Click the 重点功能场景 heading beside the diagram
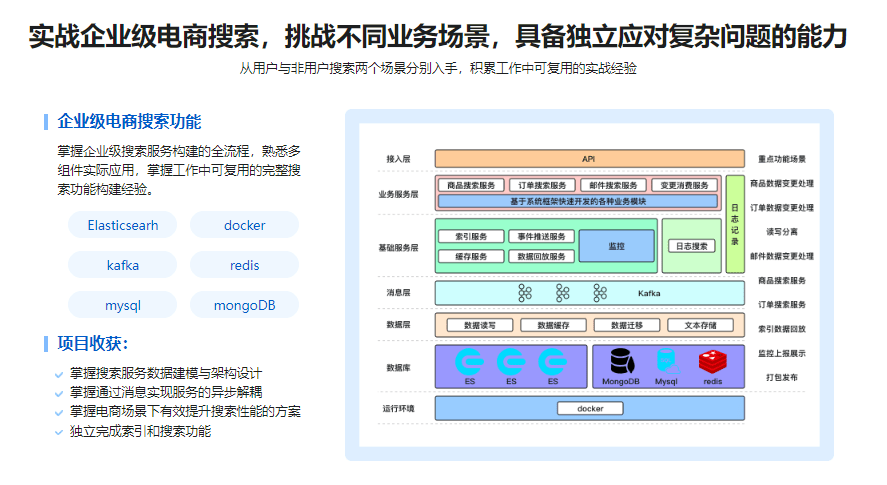Image resolution: width=887 pixels, height=485 pixels. (782, 159)
